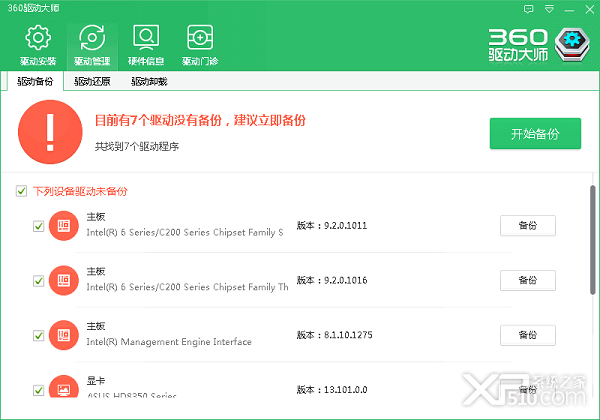Click motherboard icon for version 9.2.0.1016
The width and height of the screenshot is (600, 420).
[x=64, y=280]
